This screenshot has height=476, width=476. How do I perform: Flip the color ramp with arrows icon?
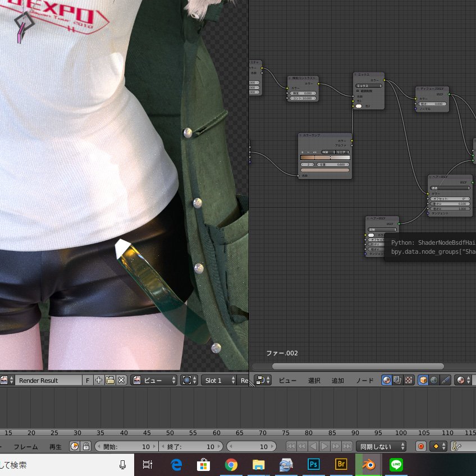314,152
